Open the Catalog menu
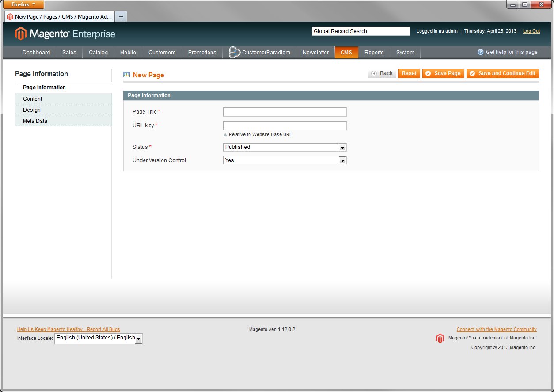Image resolution: width=554 pixels, height=392 pixels. [x=98, y=53]
